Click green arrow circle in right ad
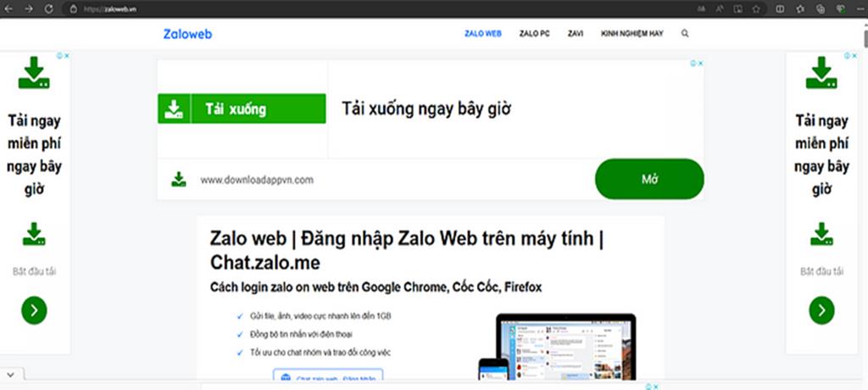Image resolution: width=868 pixels, height=390 pixels. click(821, 310)
